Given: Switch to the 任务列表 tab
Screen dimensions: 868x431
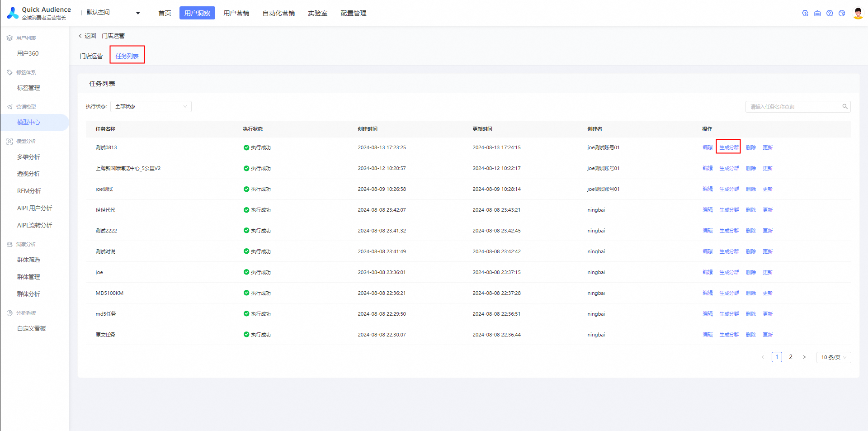Looking at the screenshot, I should (127, 56).
